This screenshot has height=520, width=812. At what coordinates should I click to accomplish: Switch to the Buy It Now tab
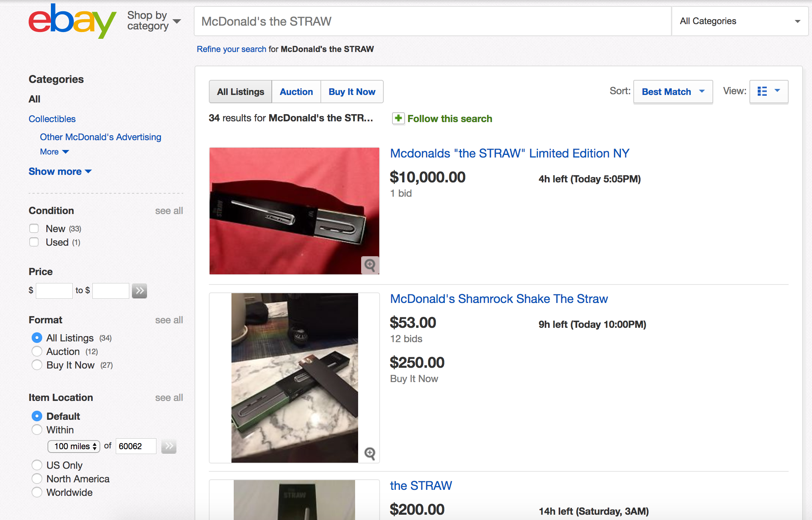[352, 92]
